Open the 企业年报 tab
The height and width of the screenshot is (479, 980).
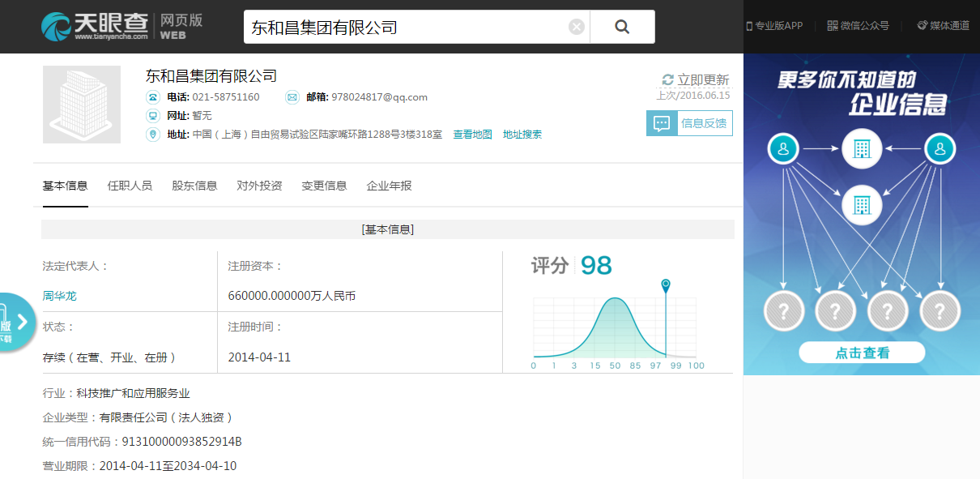[389, 186]
